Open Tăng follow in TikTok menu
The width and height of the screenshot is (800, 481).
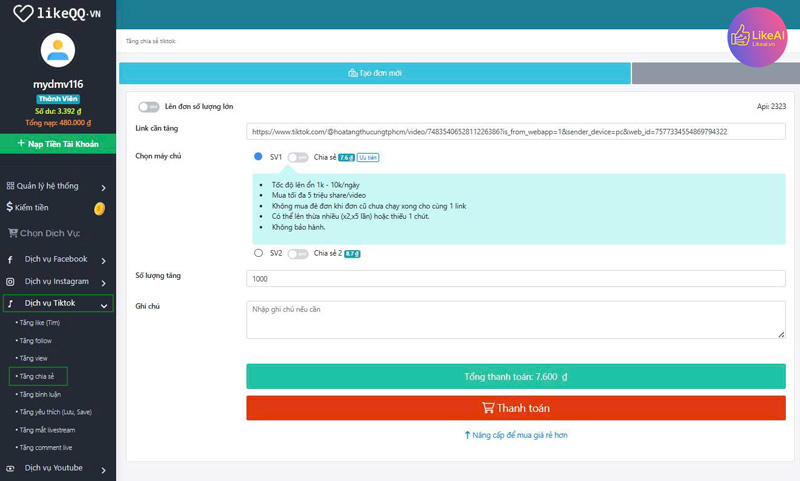(x=36, y=341)
